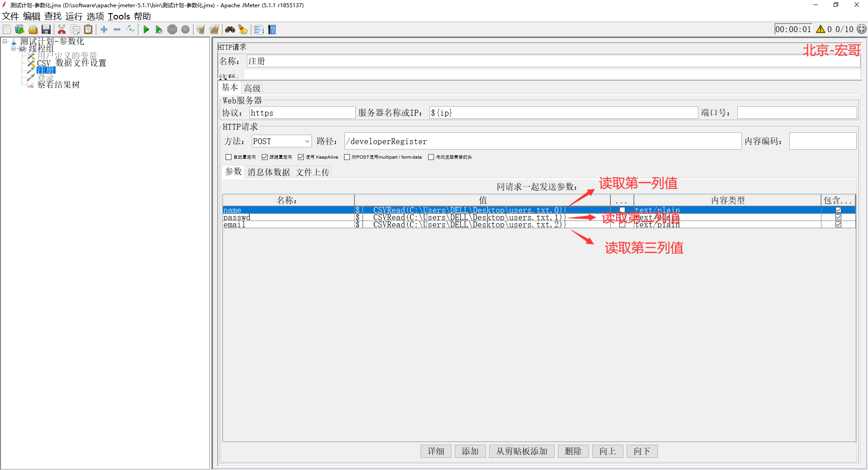Toggle multipart/form-data for POST checkbox
868x470 pixels.
[x=347, y=157]
